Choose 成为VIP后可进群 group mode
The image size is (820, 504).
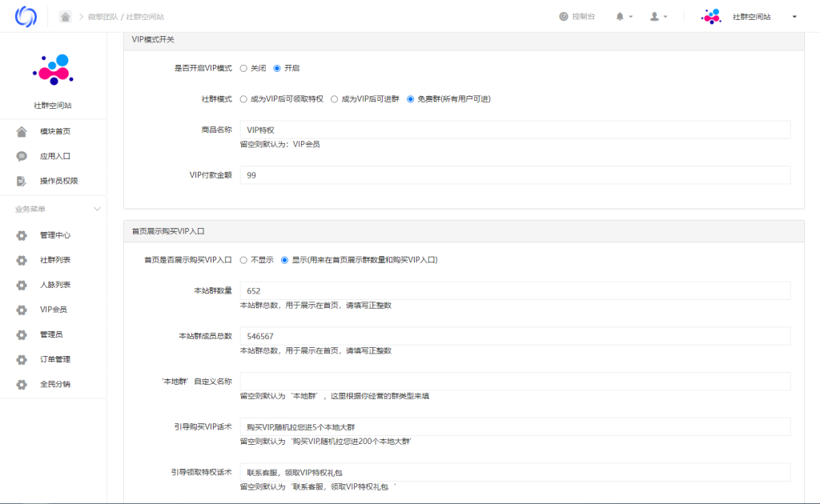click(x=334, y=99)
